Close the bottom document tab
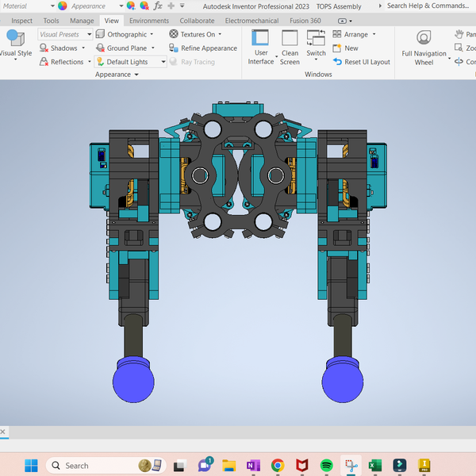 (x=2, y=432)
